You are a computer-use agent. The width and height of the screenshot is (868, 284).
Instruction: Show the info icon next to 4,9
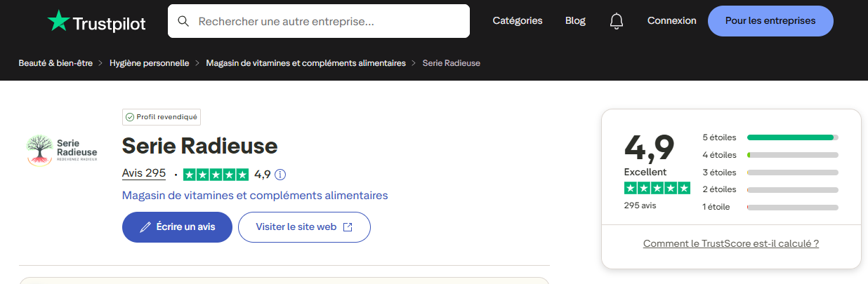[x=281, y=174]
